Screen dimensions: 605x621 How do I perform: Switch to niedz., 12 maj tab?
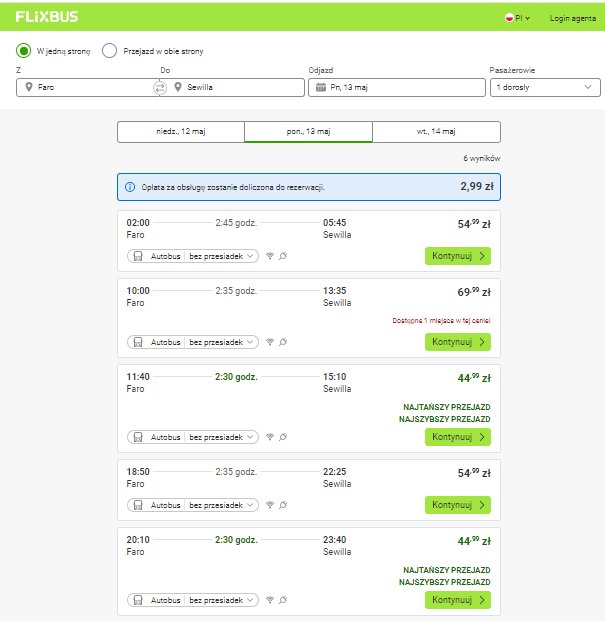181,131
